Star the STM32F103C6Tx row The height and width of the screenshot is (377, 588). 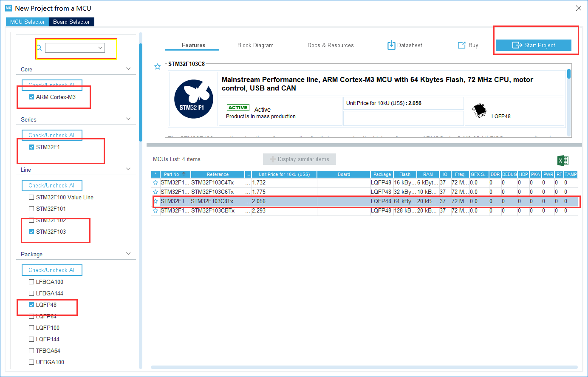point(155,192)
